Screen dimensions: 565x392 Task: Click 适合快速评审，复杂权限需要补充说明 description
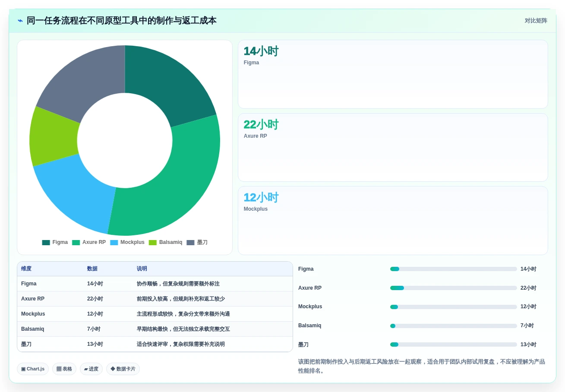point(181,344)
